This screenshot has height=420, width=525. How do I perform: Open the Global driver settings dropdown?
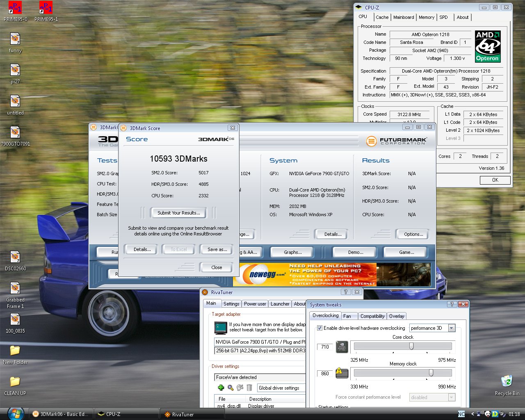click(281, 388)
